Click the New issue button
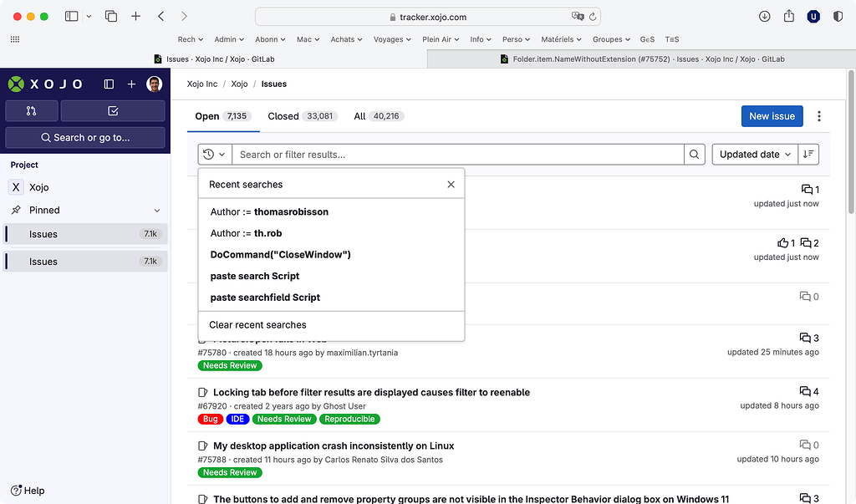This screenshot has width=856, height=504. (772, 116)
